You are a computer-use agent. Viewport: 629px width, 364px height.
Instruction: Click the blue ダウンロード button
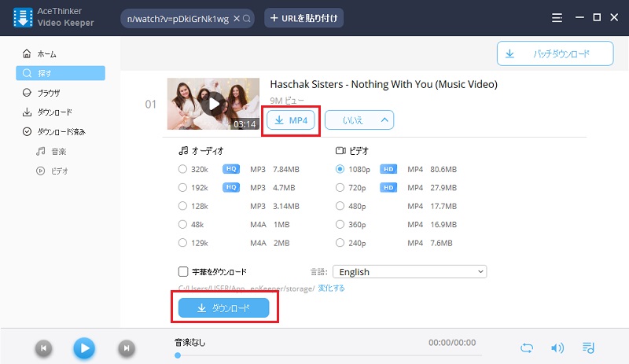coord(223,308)
